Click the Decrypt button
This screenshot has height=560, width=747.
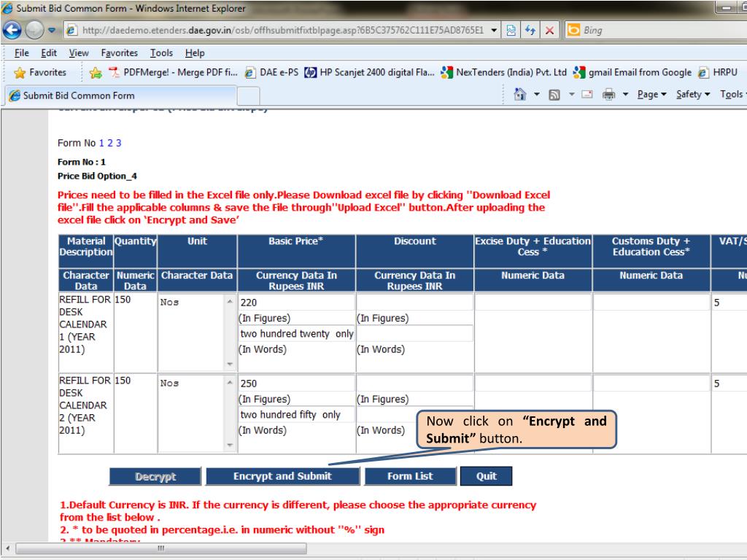(155, 476)
